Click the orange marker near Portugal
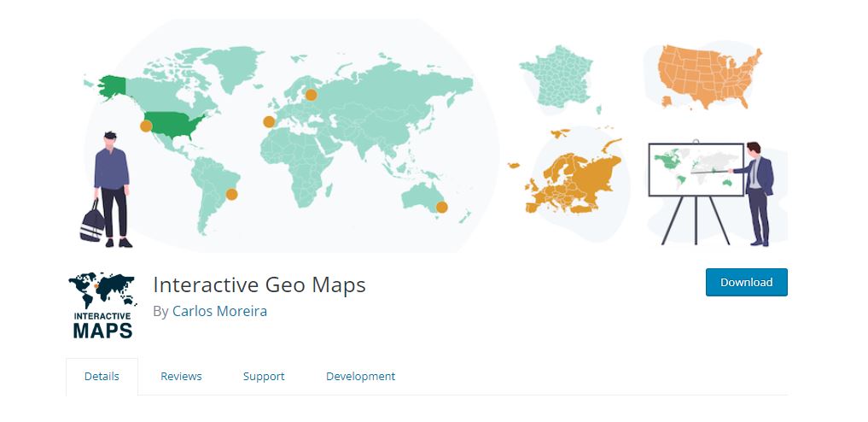This screenshot has width=868, height=422. pos(269,122)
